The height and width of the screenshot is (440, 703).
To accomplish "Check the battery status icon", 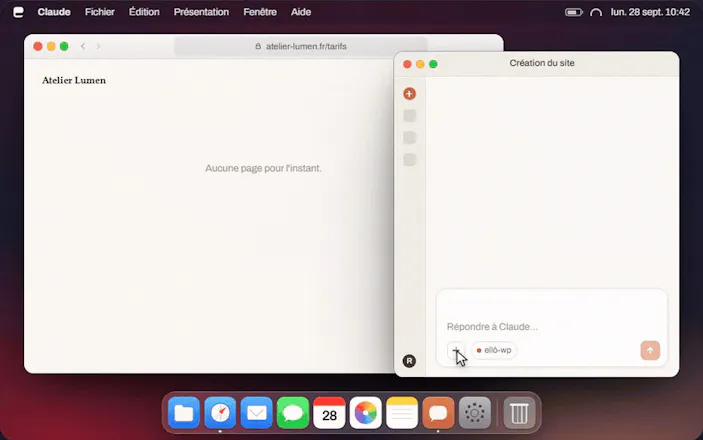I will click(573, 12).
